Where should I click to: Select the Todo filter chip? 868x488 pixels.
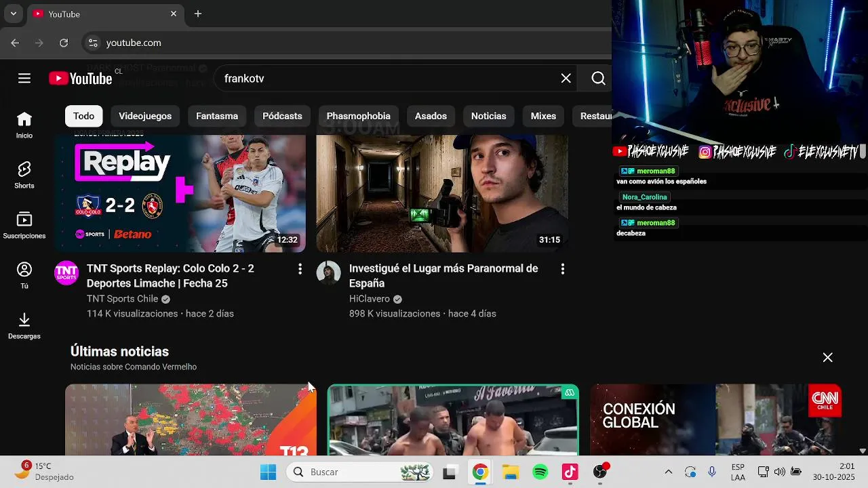(84, 116)
